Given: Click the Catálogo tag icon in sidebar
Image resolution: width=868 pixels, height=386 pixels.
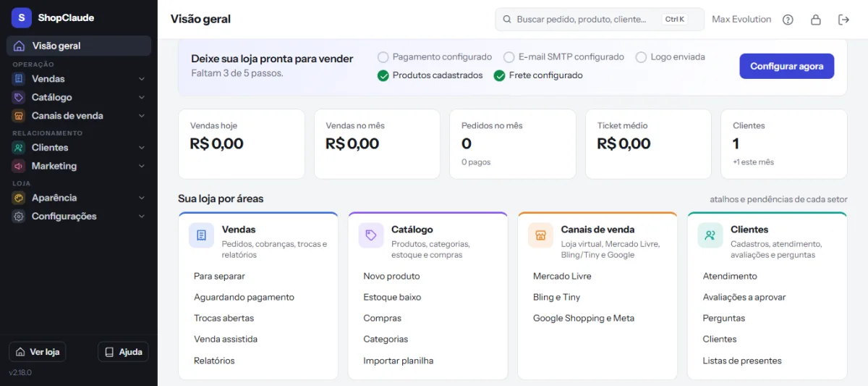Looking at the screenshot, I should pos(18,97).
